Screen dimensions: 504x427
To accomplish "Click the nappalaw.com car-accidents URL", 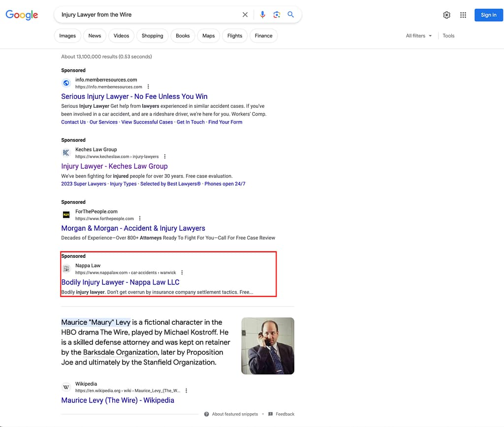I will (126, 273).
